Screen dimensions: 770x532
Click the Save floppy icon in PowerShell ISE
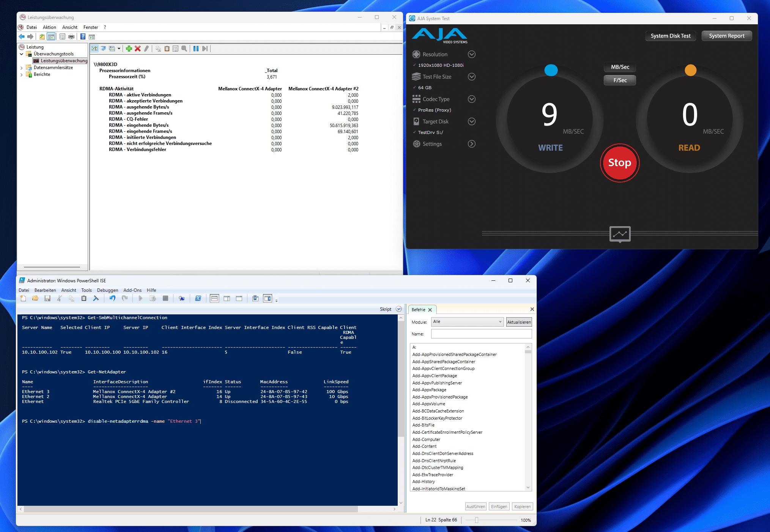click(47, 299)
